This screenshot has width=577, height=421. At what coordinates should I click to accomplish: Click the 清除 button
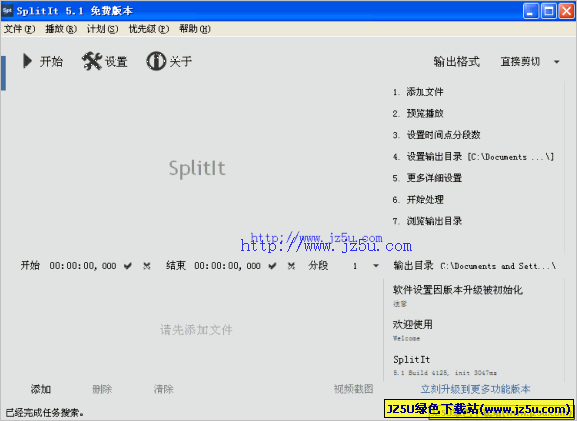tap(163, 389)
